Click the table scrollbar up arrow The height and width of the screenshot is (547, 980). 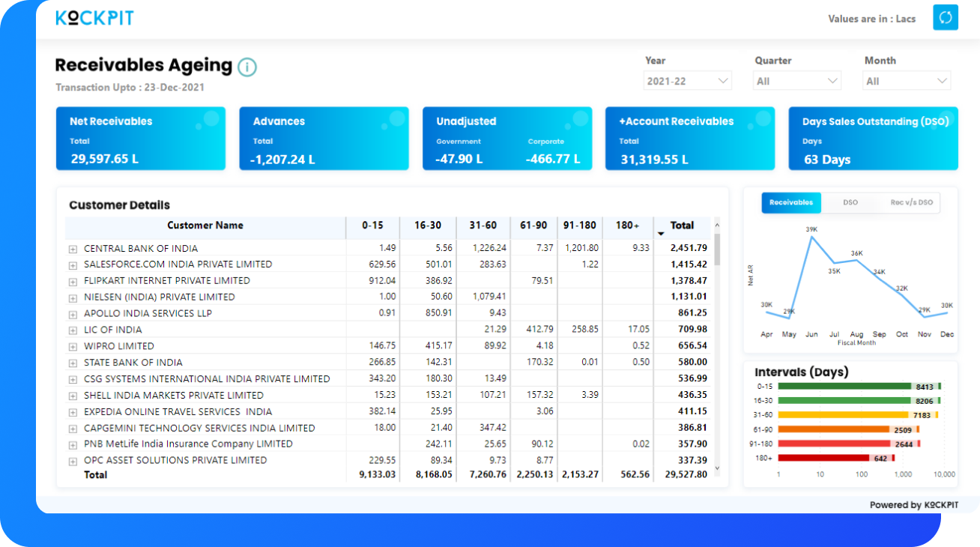717,224
